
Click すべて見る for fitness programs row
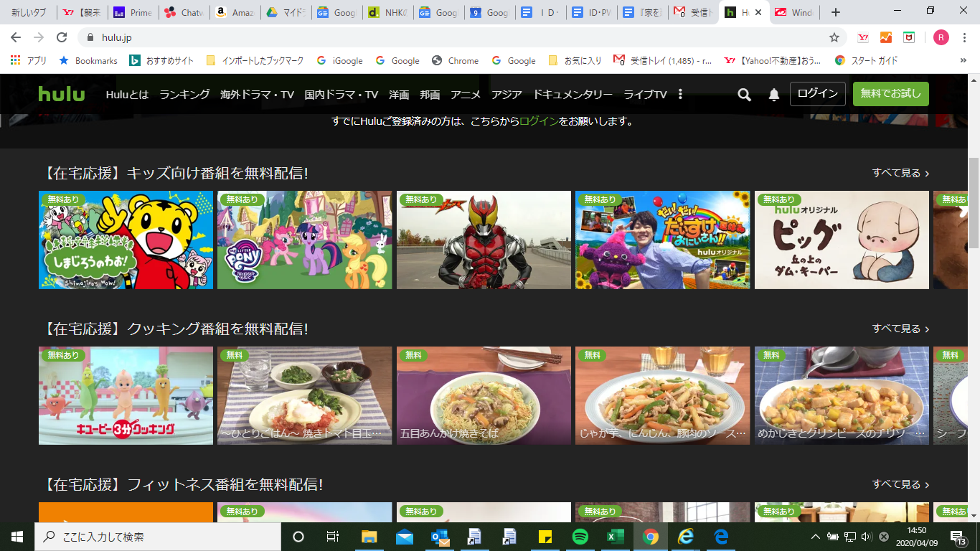[901, 484]
